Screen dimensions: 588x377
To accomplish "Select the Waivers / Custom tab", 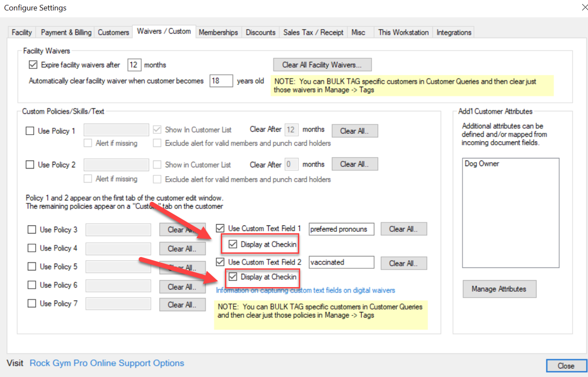I will [164, 31].
